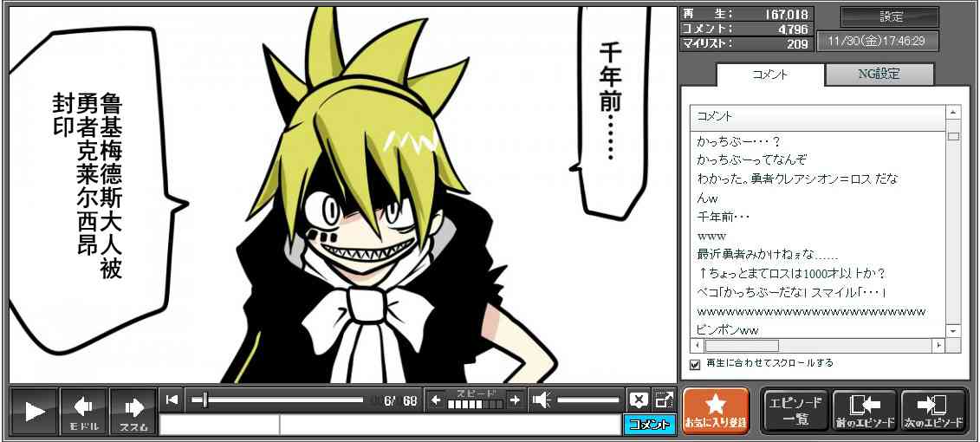This screenshot has width=980, height=442.
Task: Jump to the first page icon
Action: coord(172,400)
